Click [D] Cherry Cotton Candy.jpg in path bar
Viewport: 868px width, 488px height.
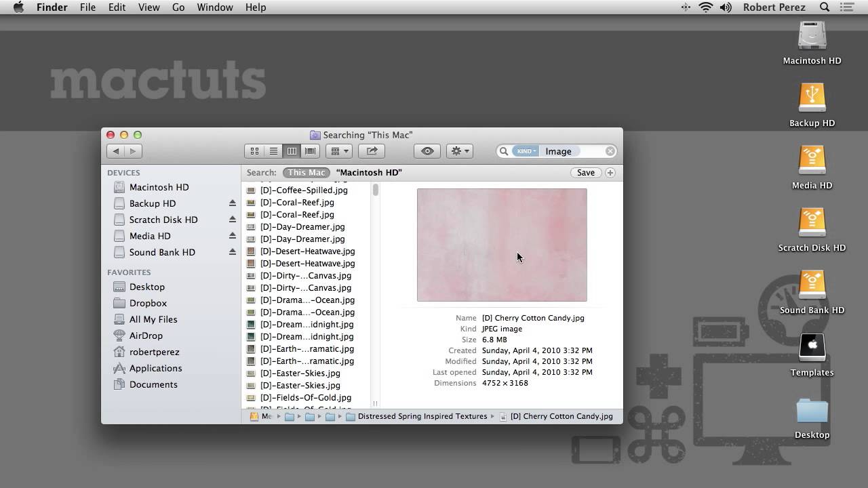coord(556,416)
